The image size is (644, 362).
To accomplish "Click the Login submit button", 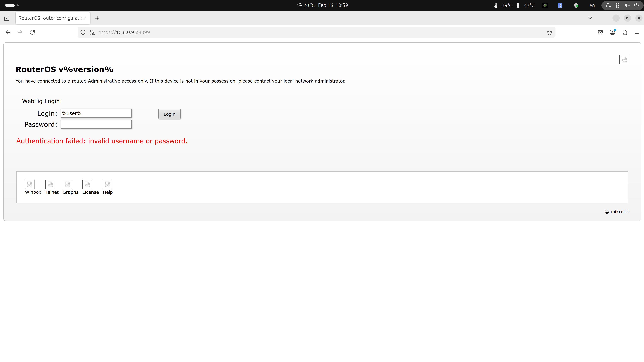I will tap(170, 114).
